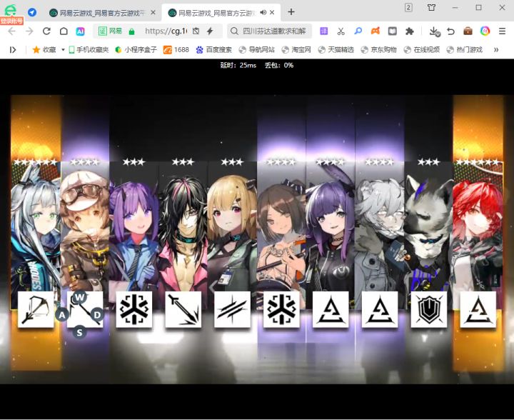Focus the address bar URL https://cg.1
Viewport: 514px width, 420px height.
coord(166,31)
